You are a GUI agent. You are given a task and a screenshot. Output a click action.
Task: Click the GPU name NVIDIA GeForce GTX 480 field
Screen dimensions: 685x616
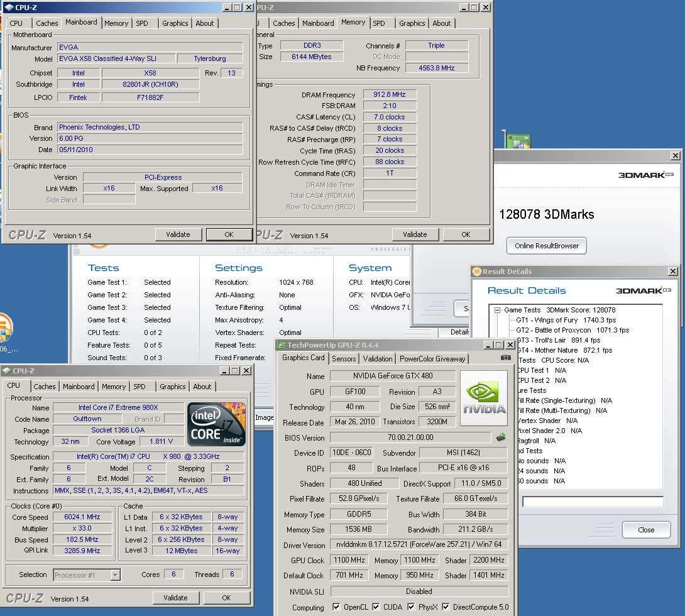[393, 376]
